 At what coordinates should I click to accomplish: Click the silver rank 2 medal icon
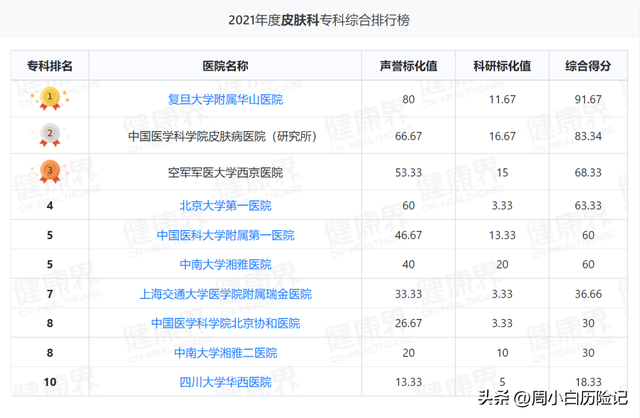coord(50,135)
